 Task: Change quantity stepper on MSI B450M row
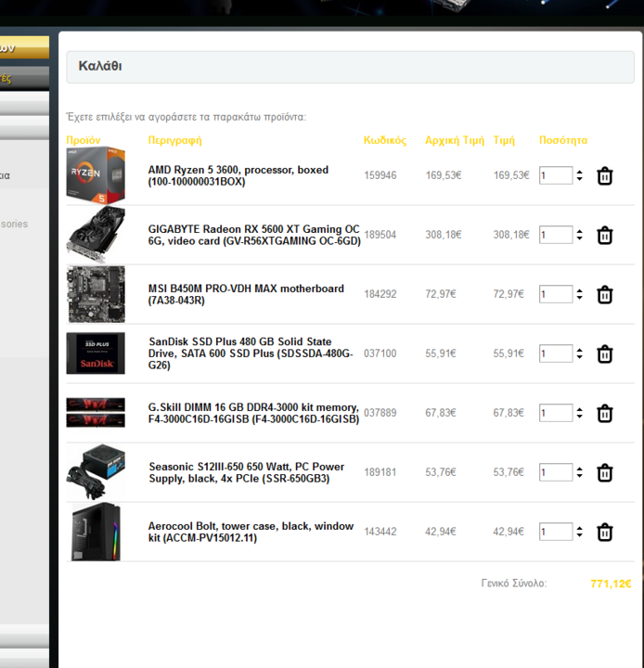579,294
